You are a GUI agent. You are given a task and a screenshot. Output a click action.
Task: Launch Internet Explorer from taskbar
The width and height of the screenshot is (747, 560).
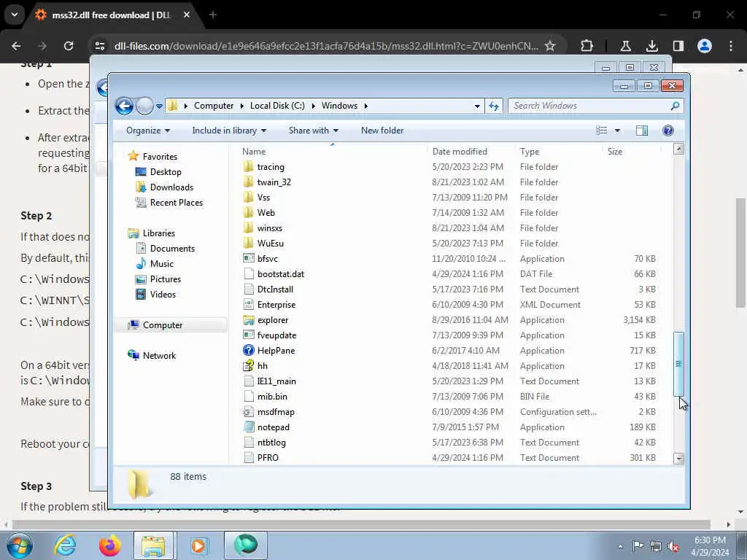pos(65,545)
